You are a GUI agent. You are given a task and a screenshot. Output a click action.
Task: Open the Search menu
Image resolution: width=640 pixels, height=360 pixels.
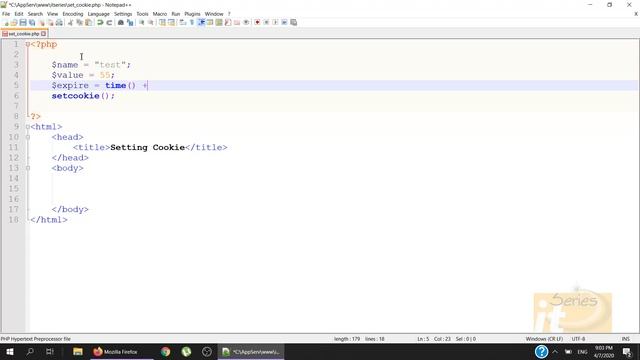coord(35,14)
